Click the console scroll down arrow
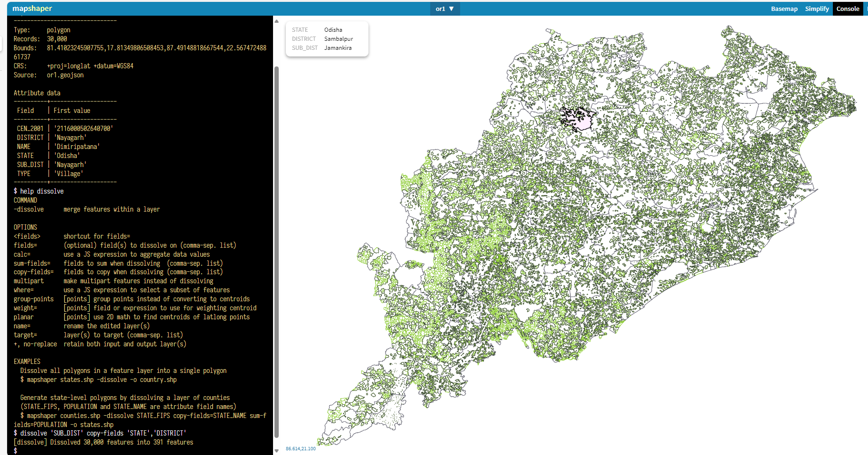 [x=276, y=451]
